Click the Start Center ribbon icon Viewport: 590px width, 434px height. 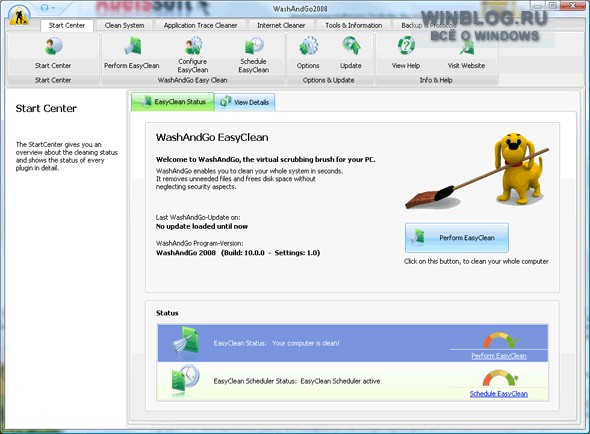click(x=53, y=46)
